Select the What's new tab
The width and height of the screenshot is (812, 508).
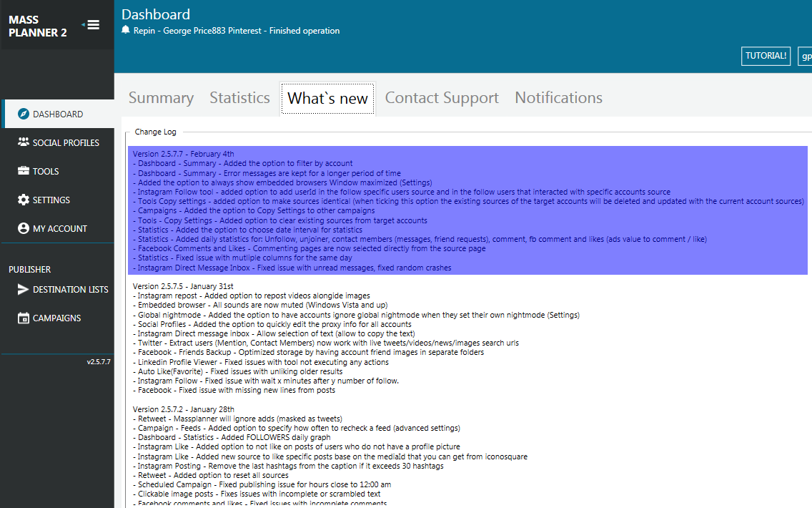(x=327, y=99)
